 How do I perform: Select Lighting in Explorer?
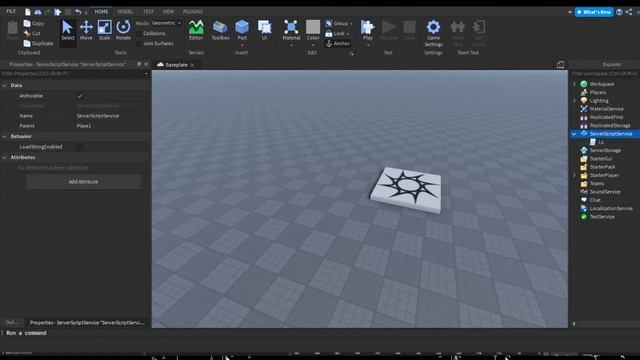[x=599, y=100]
